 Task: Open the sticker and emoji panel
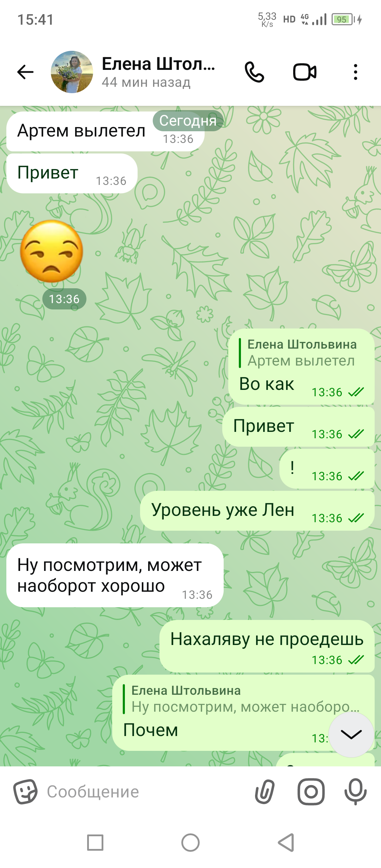tap(25, 791)
